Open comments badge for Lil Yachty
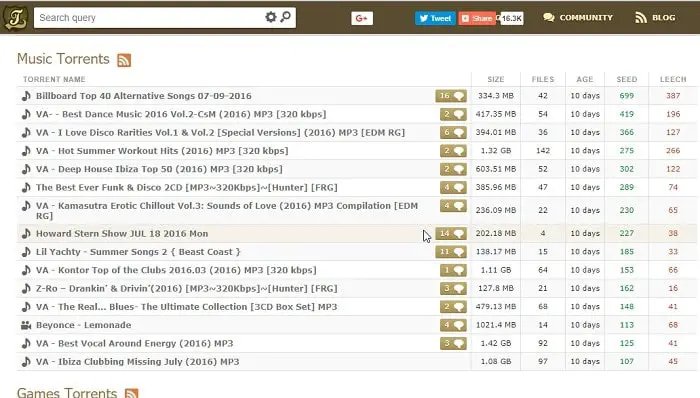 click(451, 252)
